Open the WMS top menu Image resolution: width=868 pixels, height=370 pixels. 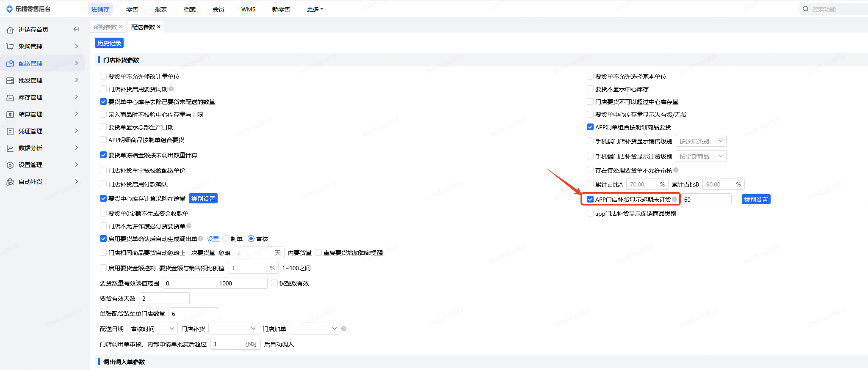[248, 9]
